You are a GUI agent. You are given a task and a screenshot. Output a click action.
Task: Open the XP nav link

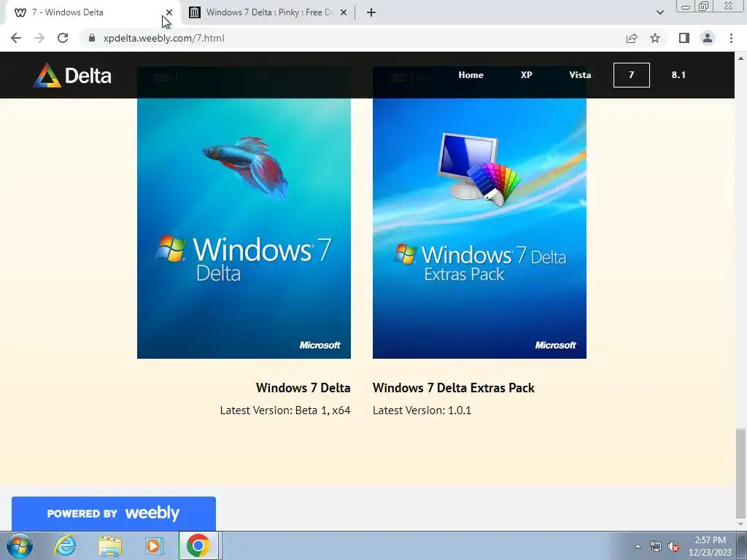[x=527, y=75]
